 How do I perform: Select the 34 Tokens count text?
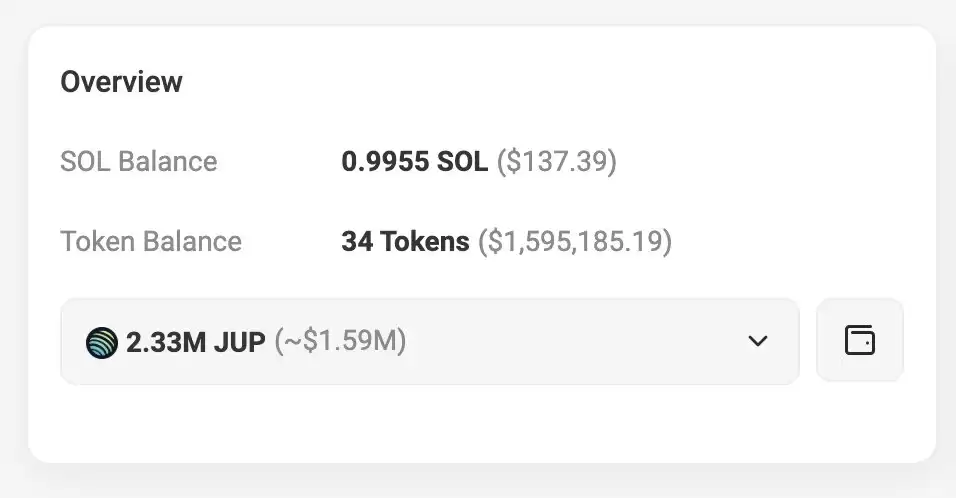click(405, 241)
